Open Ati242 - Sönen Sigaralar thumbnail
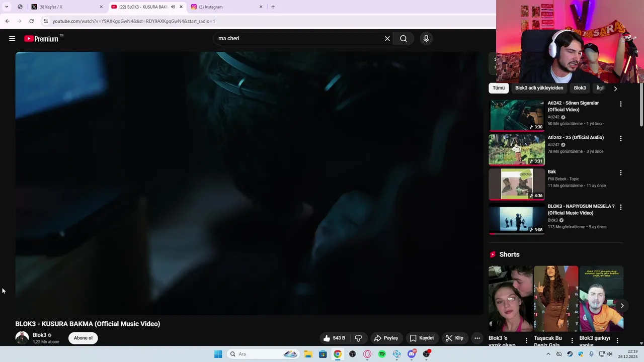Screen dimensions: 644x362 (517, 115)
